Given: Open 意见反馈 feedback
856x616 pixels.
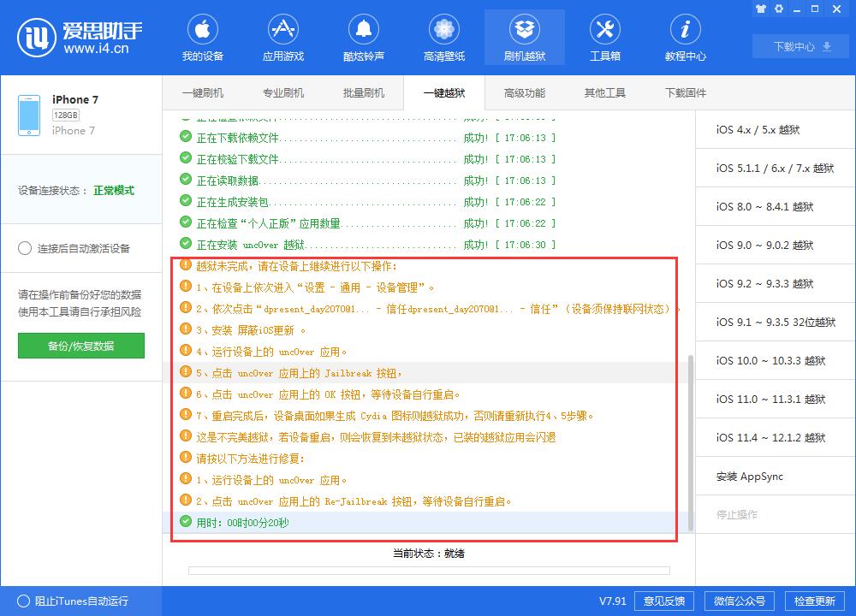Looking at the screenshot, I should tap(663, 601).
